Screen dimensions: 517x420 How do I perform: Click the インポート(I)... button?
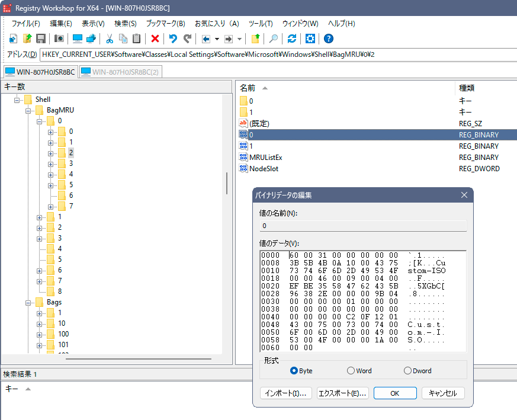(x=286, y=393)
